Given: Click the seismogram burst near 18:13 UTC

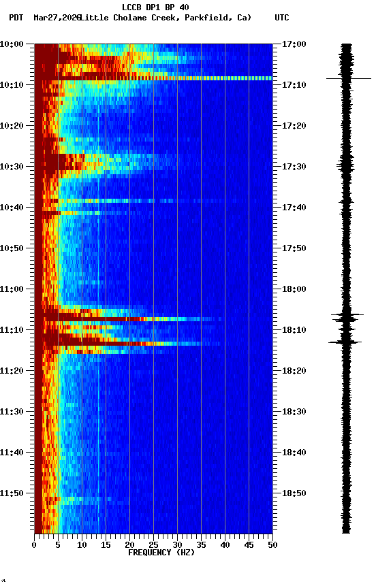Looking at the screenshot, I should click(345, 342).
